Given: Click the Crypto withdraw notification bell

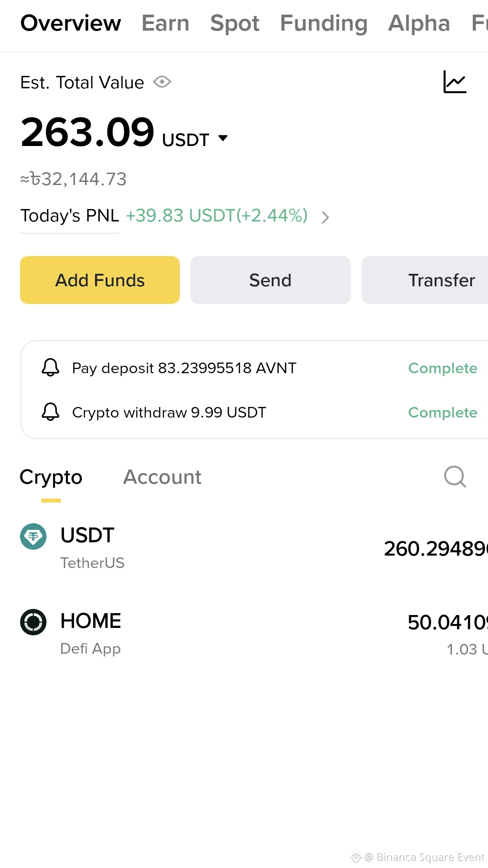Looking at the screenshot, I should pyautogui.click(x=51, y=412).
